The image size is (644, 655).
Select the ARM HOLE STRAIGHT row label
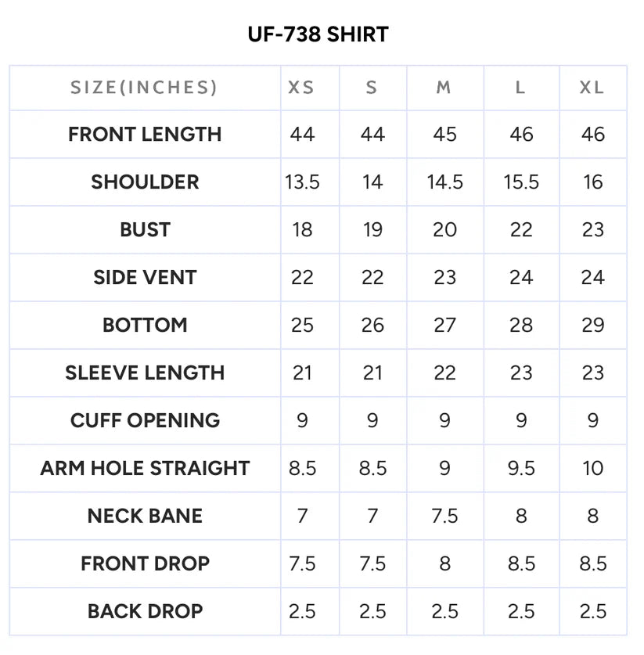pos(145,468)
